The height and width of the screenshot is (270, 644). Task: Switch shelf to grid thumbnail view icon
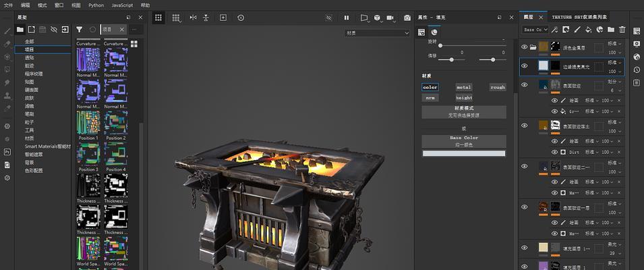pos(134,44)
